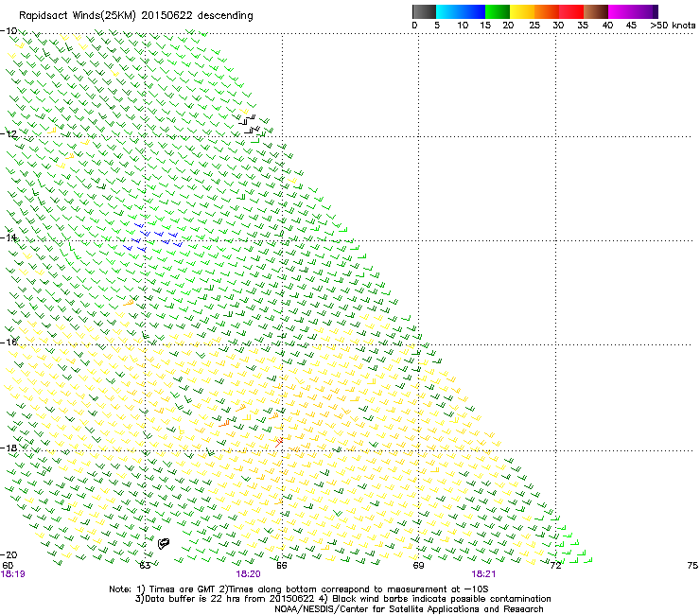Click the yellow 20-25 knots legend swatch
The width and height of the screenshot is (700, 615).
point(522,11)
